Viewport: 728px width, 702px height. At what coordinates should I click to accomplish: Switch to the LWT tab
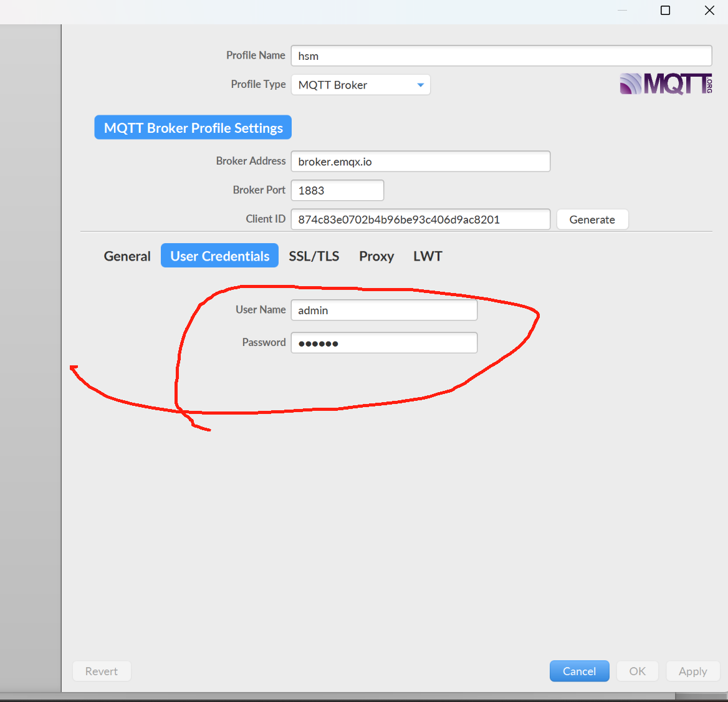point(428,256)
